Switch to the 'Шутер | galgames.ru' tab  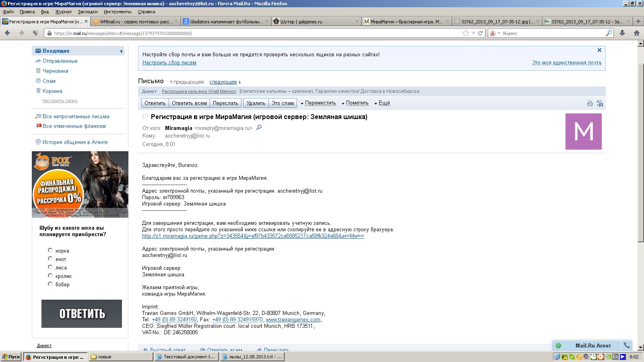coord(316,22)
